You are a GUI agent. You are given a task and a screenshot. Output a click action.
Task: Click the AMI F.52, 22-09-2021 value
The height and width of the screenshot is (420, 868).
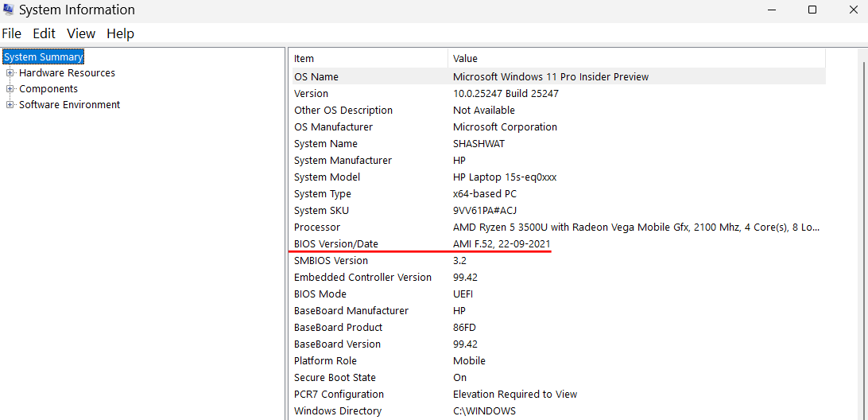click(502, 243)
